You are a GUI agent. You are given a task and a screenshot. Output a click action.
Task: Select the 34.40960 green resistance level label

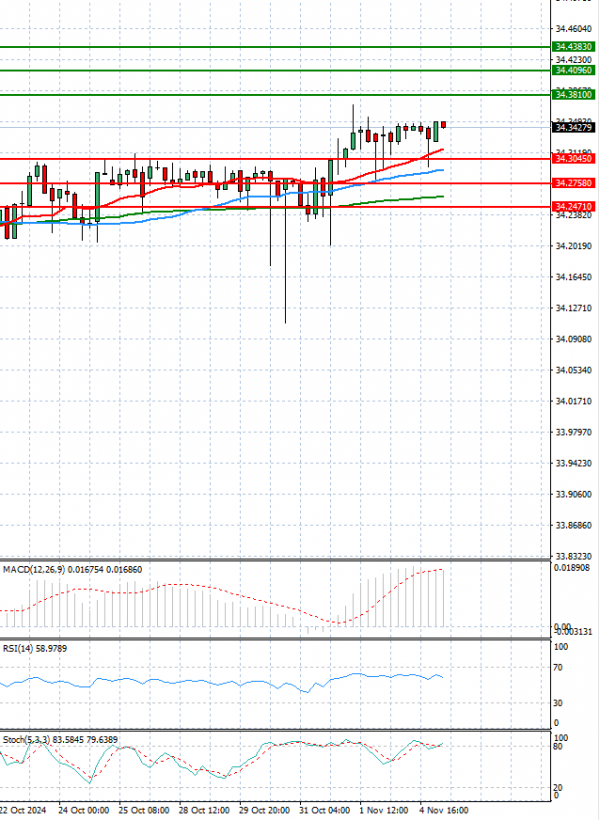573,71
